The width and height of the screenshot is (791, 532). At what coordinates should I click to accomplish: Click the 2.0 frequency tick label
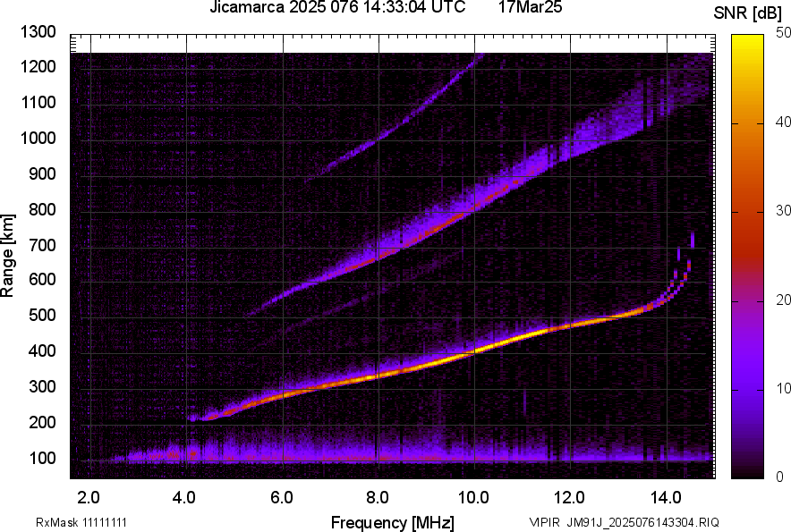coord(89,498)
